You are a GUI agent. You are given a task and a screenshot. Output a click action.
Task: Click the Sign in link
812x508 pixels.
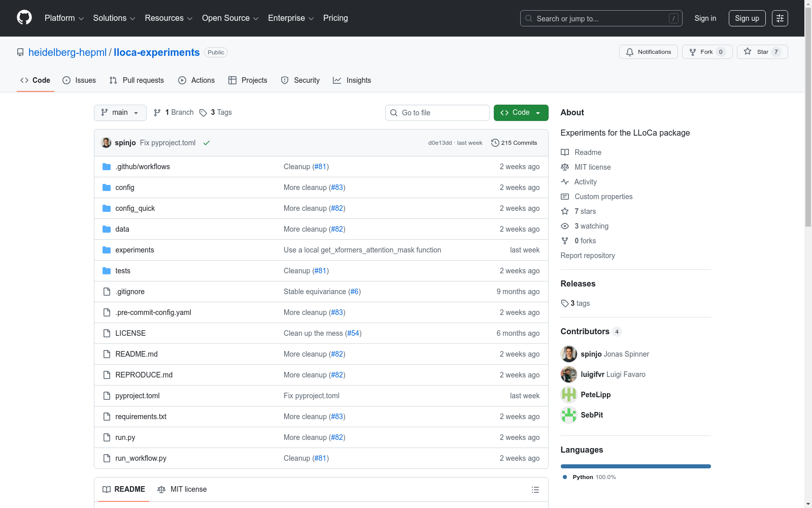(705, 18)
